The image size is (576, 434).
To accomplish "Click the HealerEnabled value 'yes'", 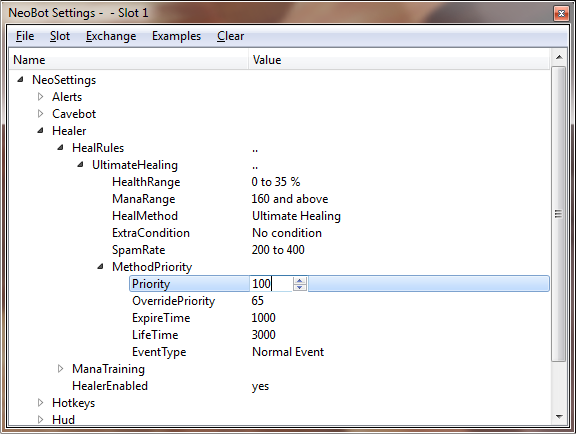I will (x=260, y=386).
